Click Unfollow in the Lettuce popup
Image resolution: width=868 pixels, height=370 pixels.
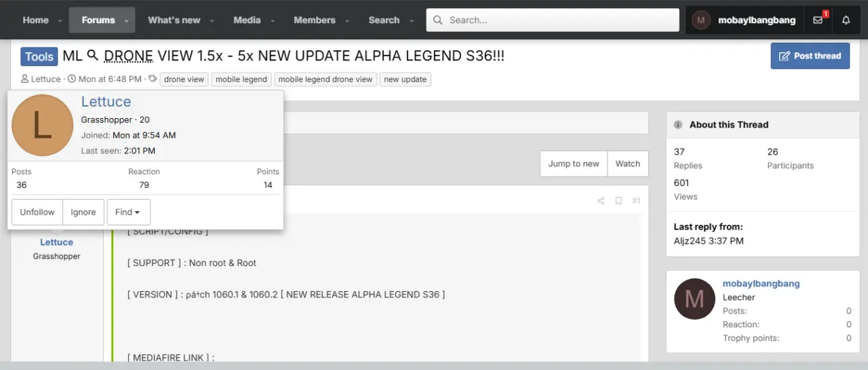pyautogui.click(x=37, y=212)
